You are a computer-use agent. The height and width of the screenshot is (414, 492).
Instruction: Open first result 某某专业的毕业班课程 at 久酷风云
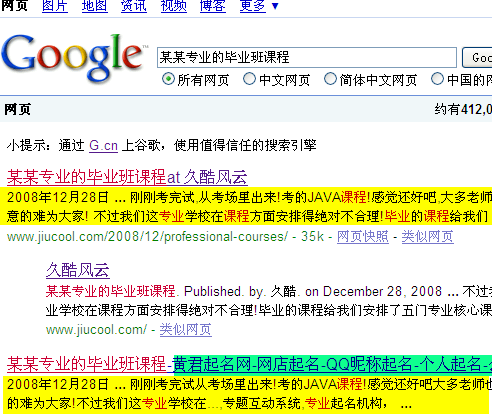click(x=127, y=177)
